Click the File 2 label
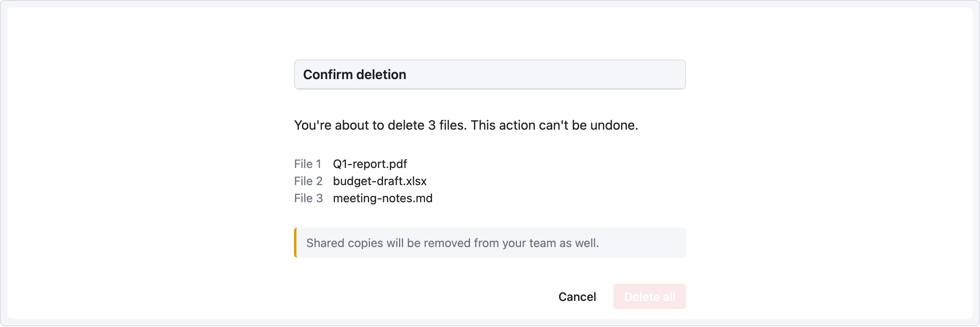980x327 pixels. tap(308, 181)
